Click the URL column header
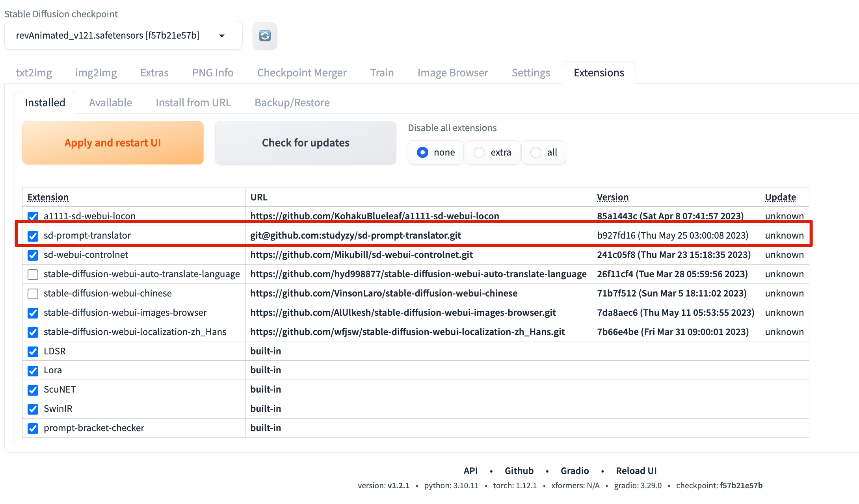 coord(259,197)
